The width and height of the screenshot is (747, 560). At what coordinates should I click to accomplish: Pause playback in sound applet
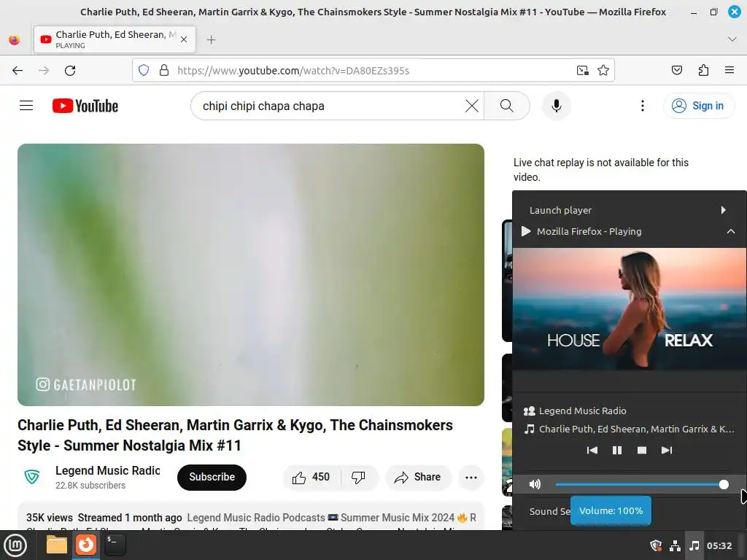click(617, 450)
